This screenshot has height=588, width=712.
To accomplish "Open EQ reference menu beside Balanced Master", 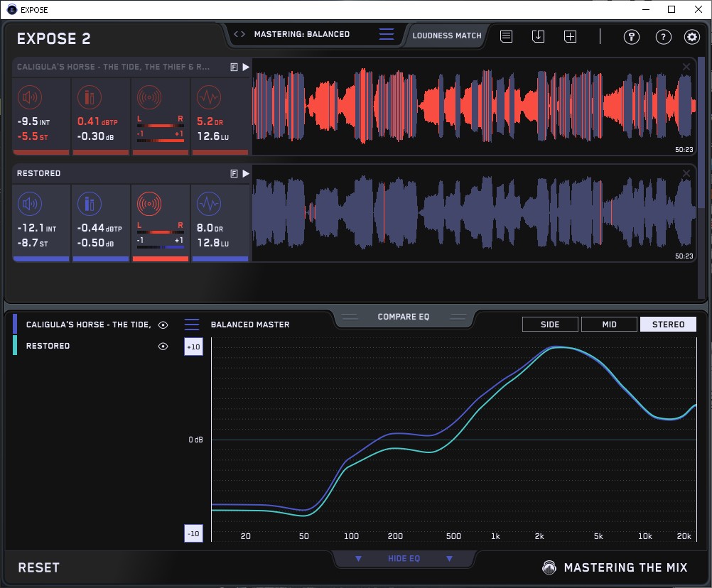I will click(192, 325).
